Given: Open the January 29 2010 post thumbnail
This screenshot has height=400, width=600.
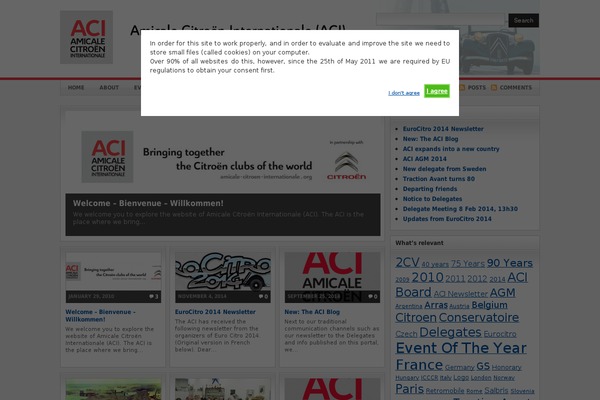Looking at the screenshot, I should [x=113, y=277].
